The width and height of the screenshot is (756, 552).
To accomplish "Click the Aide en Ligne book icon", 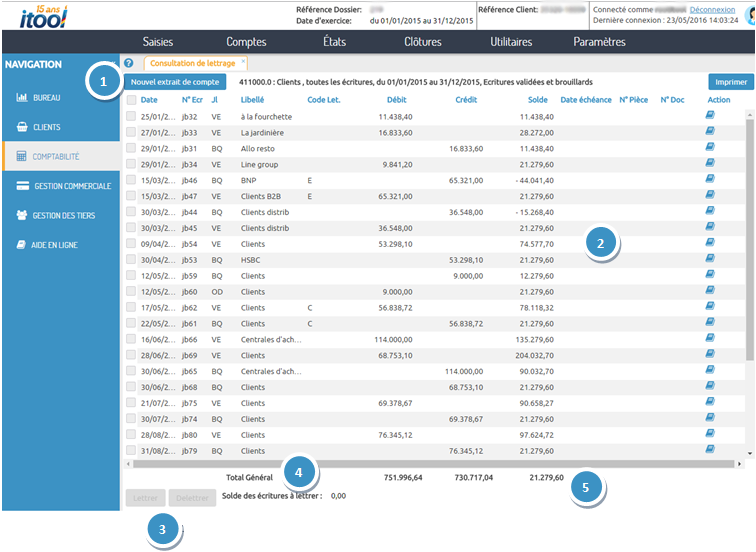I will tap(21, 244).
